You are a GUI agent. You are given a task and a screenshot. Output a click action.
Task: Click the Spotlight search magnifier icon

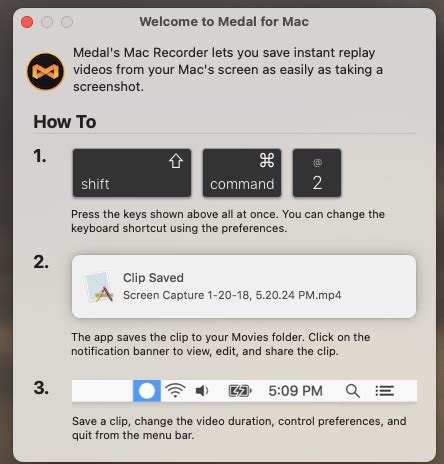pos(353,391)
